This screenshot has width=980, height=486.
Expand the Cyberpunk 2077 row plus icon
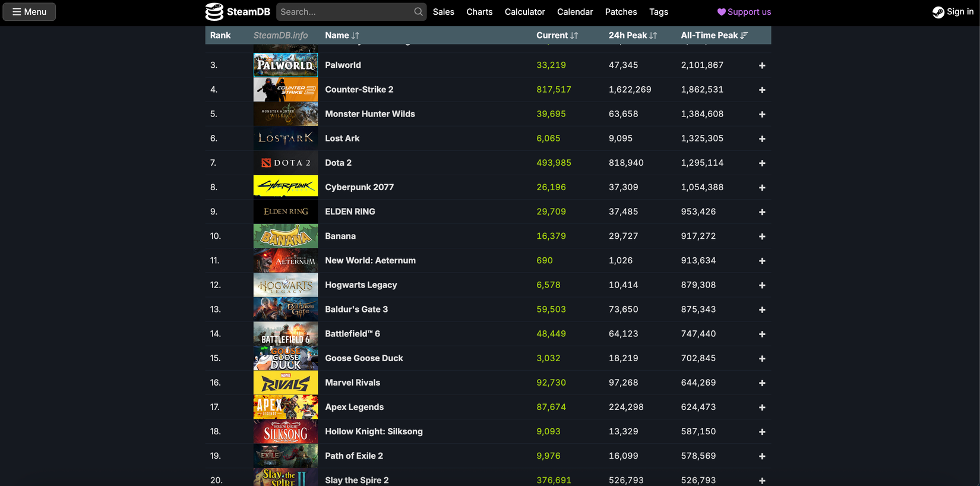pos(762,187)
